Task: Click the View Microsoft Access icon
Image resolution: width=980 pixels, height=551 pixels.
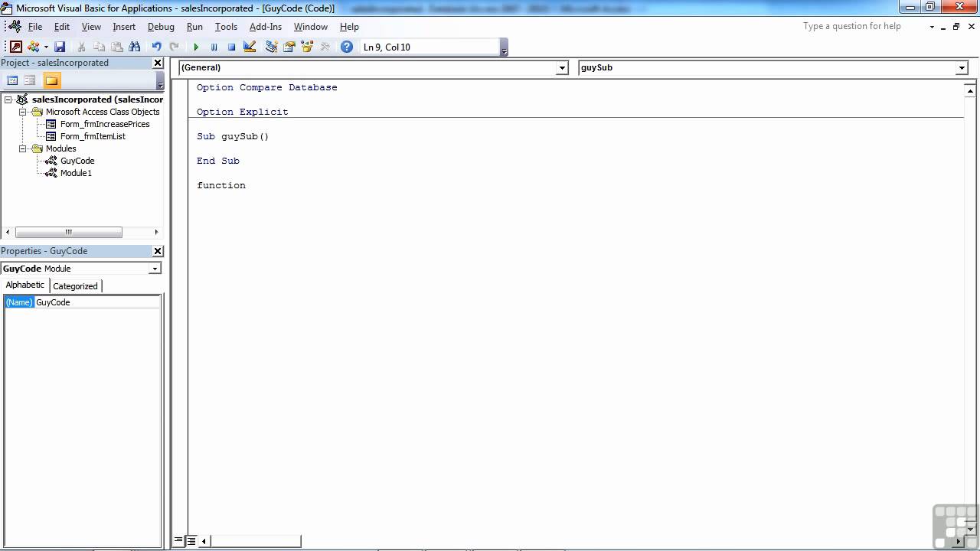Action: [x=16, y=47]
